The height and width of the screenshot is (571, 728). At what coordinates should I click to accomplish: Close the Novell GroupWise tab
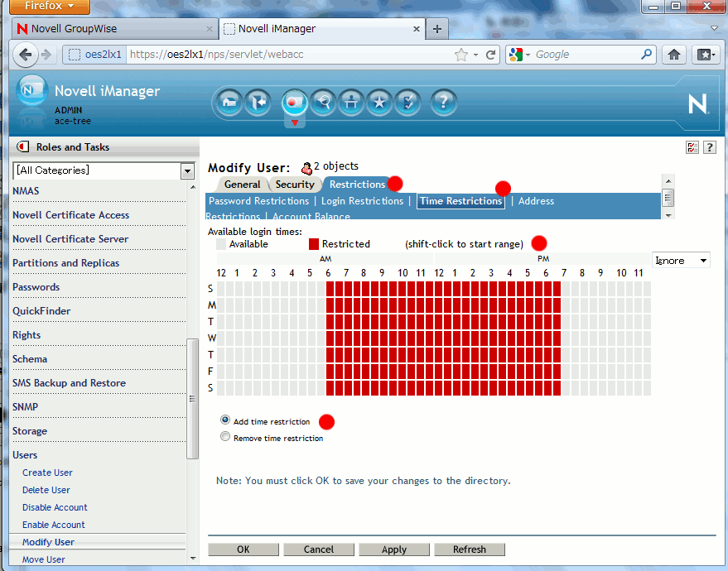(210, 29)
